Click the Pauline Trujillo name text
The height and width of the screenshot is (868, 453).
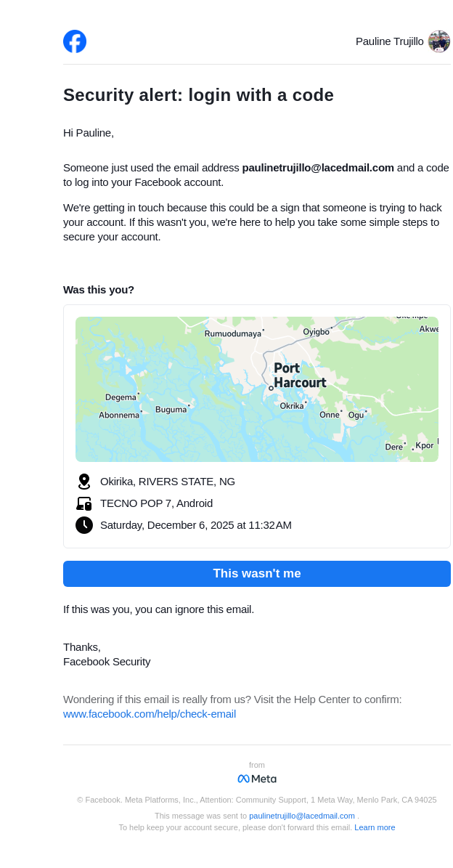pos(389,41)
